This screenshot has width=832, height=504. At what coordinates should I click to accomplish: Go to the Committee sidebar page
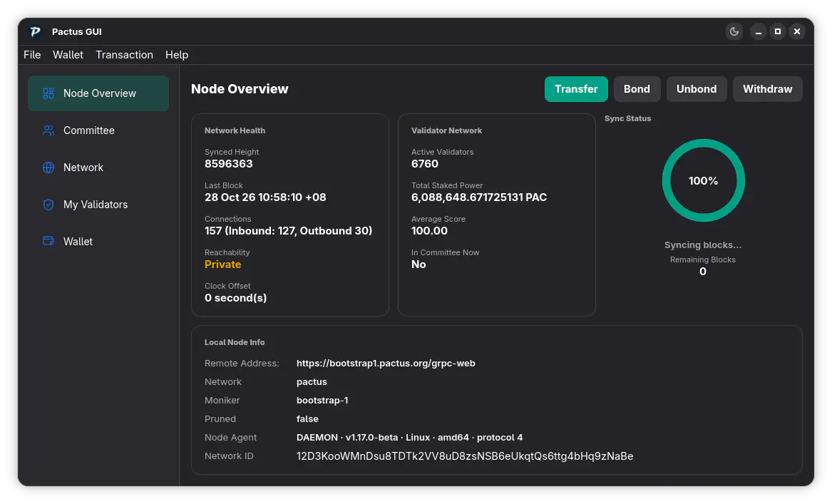point(98,130)
